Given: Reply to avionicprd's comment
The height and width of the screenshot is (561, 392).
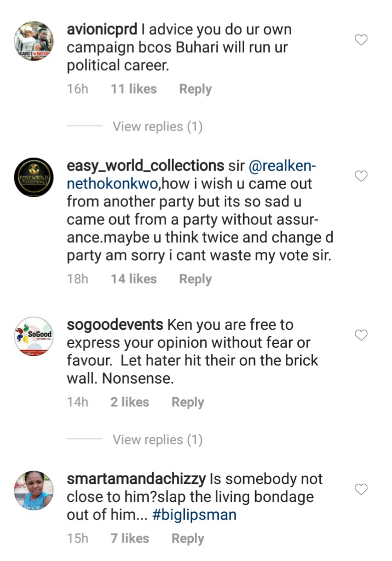Looking at the screenshot, I should coord(195,89).
